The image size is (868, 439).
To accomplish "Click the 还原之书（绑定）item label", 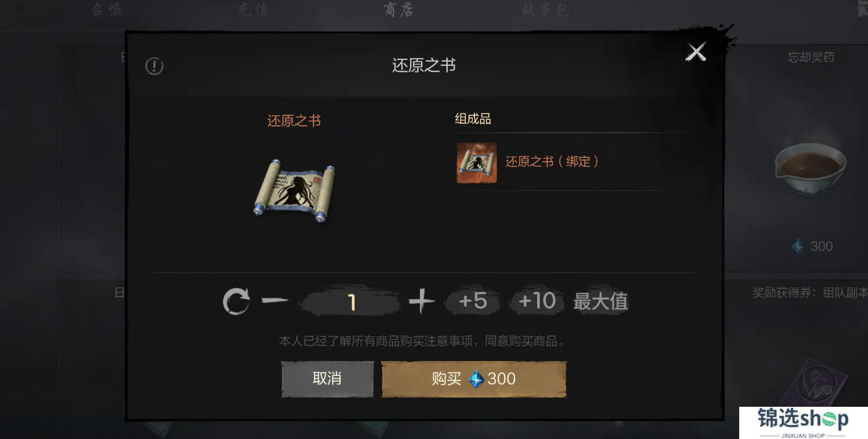I will [552, 162].
